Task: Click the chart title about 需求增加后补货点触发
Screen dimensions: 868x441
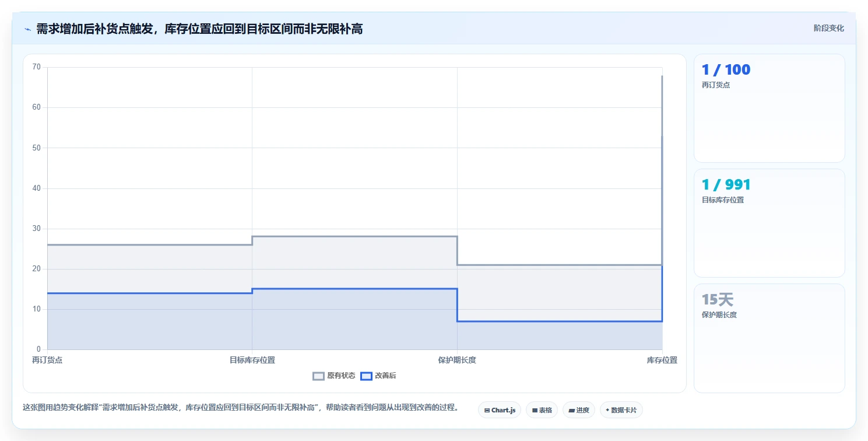Action: (199, 29)
